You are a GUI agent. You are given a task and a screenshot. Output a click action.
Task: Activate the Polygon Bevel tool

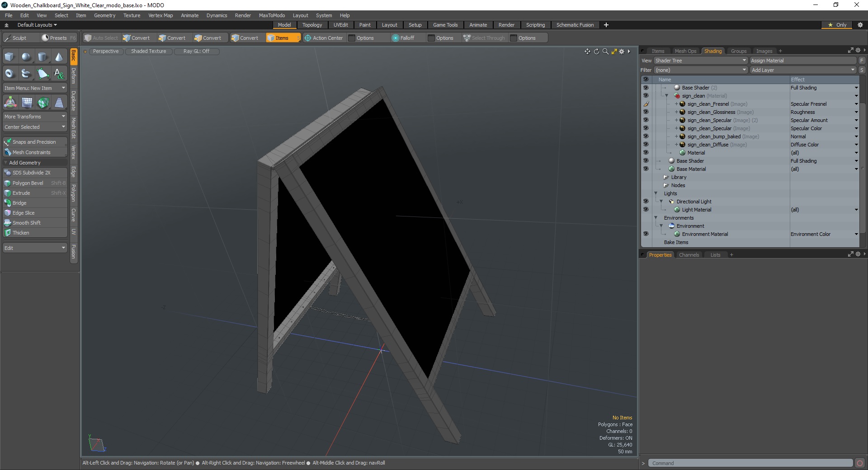[35, 183]
